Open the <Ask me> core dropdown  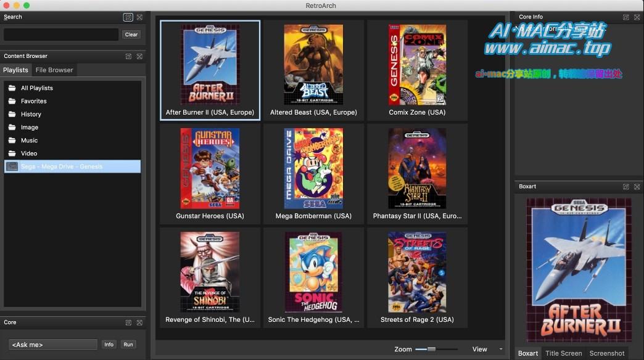click(53, 345)
